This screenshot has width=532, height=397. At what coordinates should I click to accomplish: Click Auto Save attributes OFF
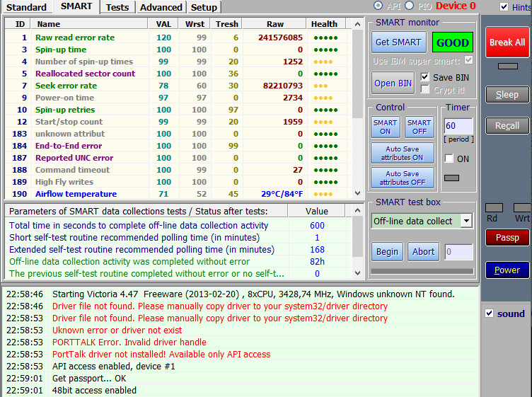(x=403, y=178)
